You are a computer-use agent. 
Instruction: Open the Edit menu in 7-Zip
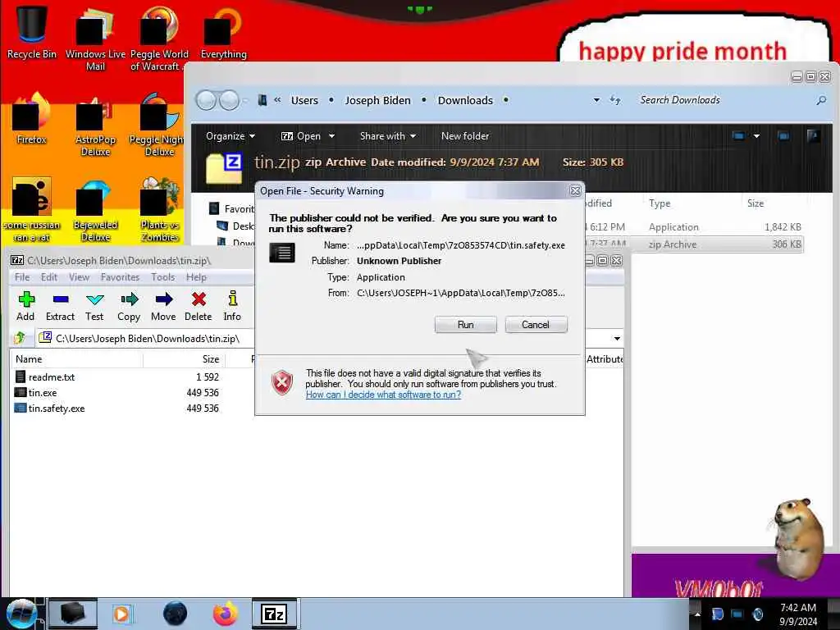[48, 277]
